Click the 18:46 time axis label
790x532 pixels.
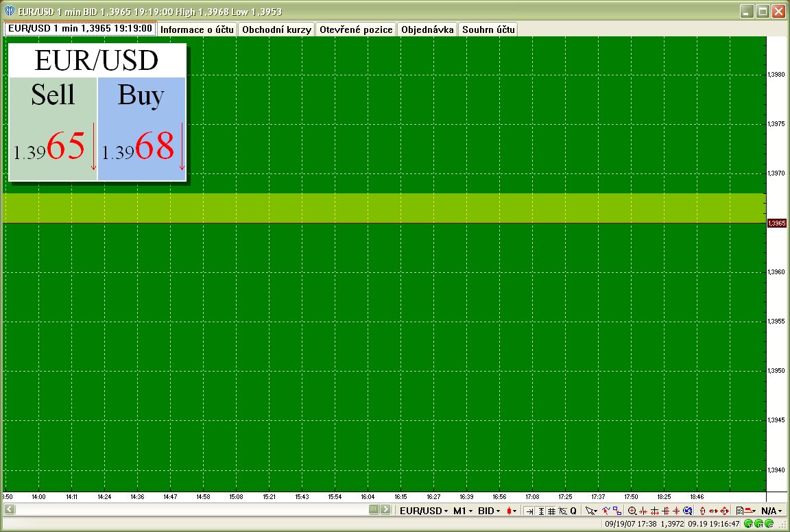[x=697, y=497]
